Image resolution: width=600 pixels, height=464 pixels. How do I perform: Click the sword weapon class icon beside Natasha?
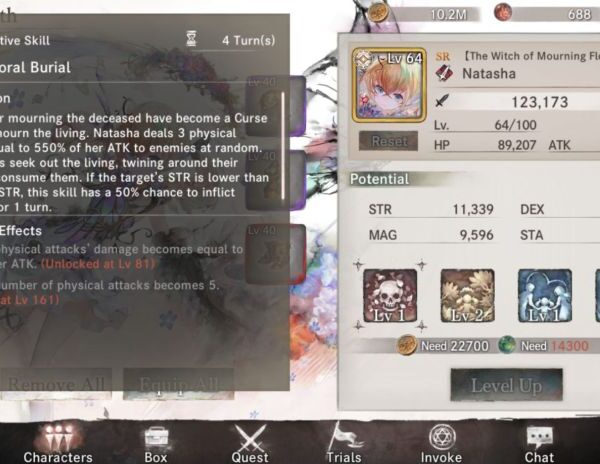click(444, 73)
